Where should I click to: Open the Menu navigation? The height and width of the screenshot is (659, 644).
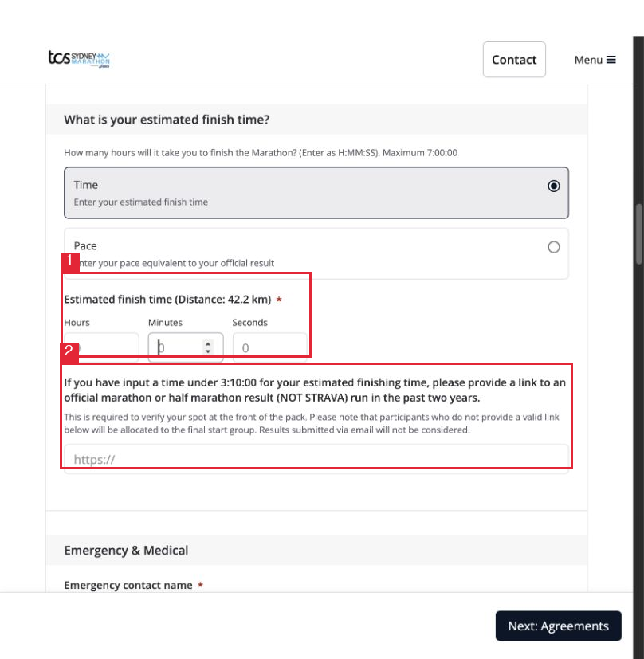click(595, 60)
